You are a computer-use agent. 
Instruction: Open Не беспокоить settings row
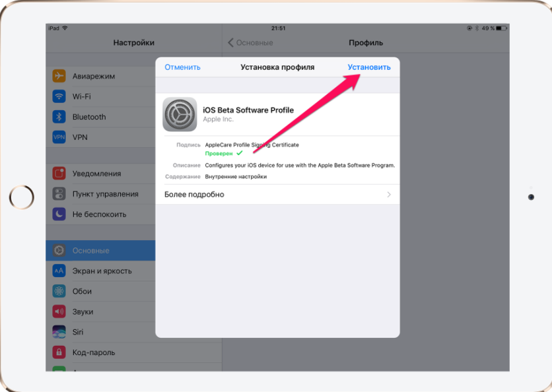pyautogui.click(x=100, y=214)
